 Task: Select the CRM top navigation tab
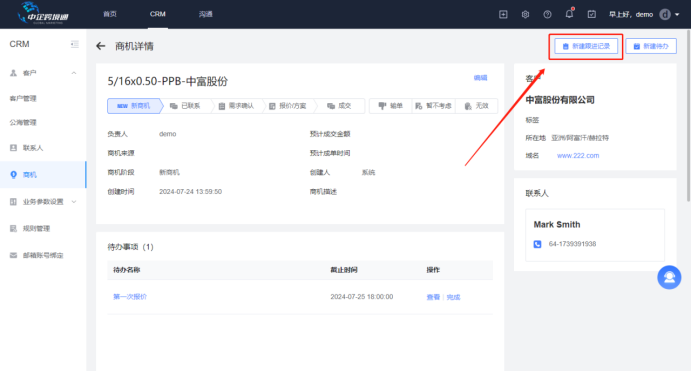tap(158, 14)
